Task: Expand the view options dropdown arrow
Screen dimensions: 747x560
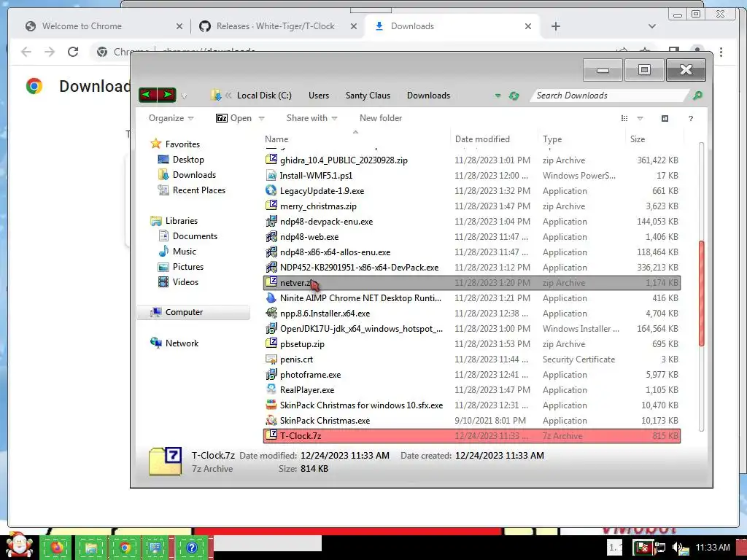Action: (640, 119)
